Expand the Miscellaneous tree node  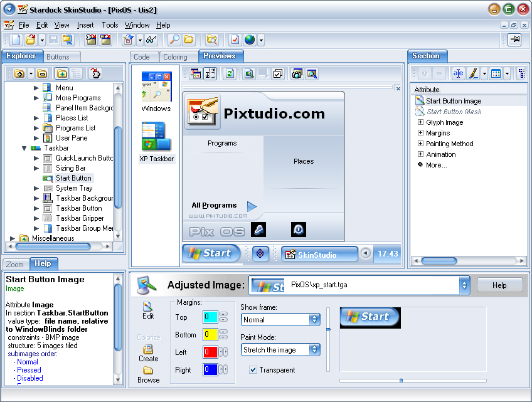(12, 238)
